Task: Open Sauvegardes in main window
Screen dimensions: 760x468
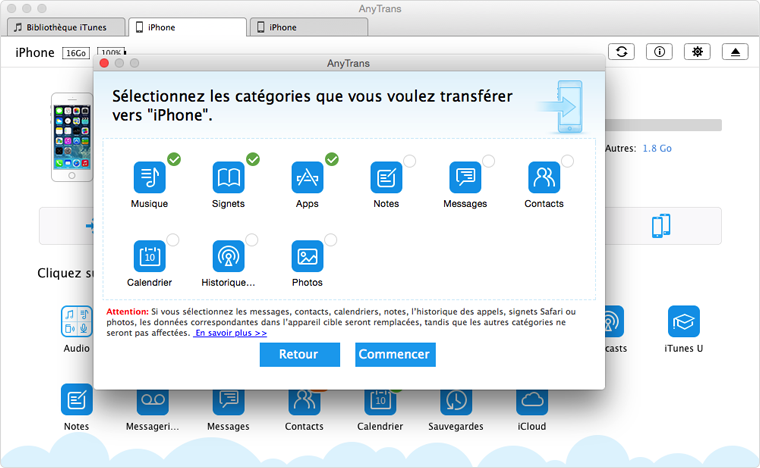Action: tap(456, 402)
